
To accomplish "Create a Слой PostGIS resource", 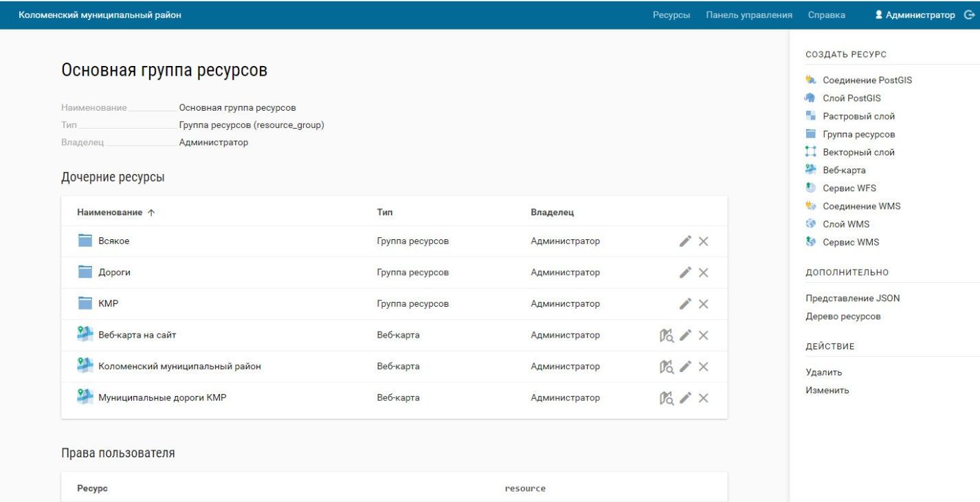I will tap(851, 98).
